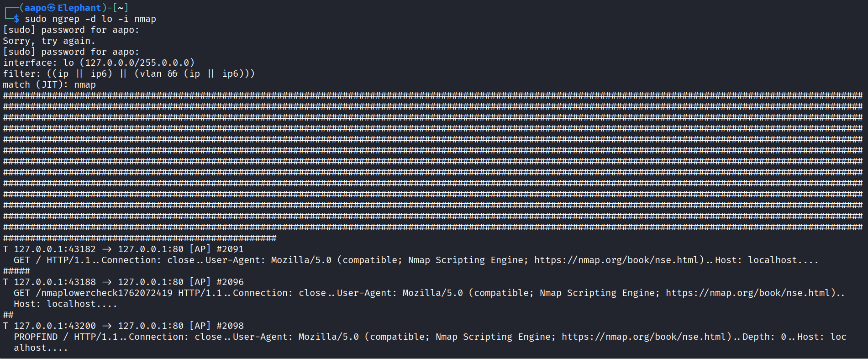Click packet number #2091

pos(230,249)
